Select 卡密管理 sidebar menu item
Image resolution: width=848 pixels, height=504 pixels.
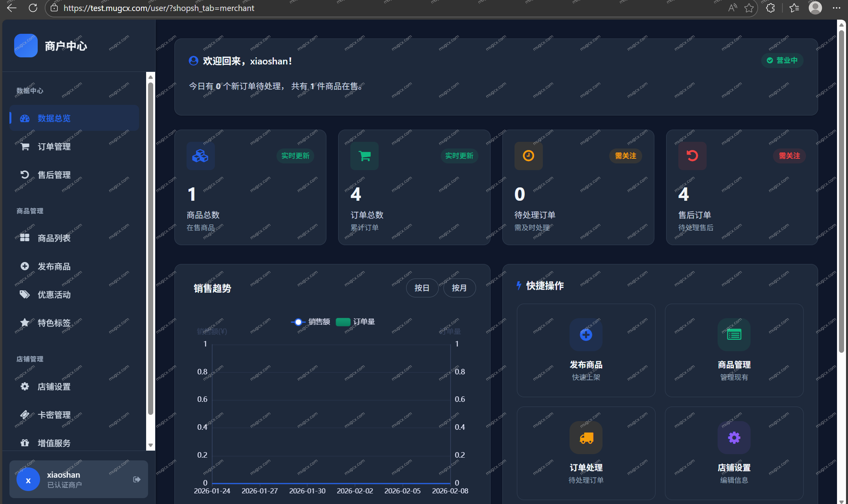pos(54,415)
